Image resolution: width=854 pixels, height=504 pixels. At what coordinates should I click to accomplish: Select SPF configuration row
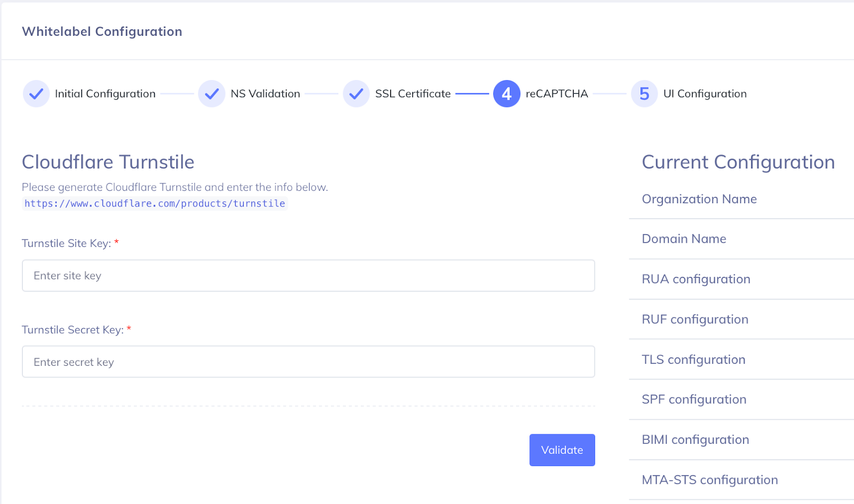tap(742, 399)
